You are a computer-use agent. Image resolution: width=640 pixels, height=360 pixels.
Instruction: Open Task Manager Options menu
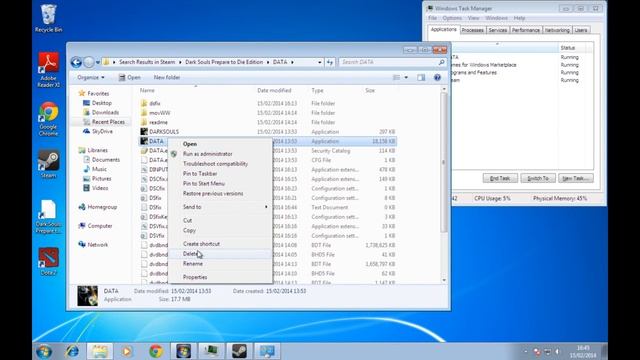pos(452,18)
